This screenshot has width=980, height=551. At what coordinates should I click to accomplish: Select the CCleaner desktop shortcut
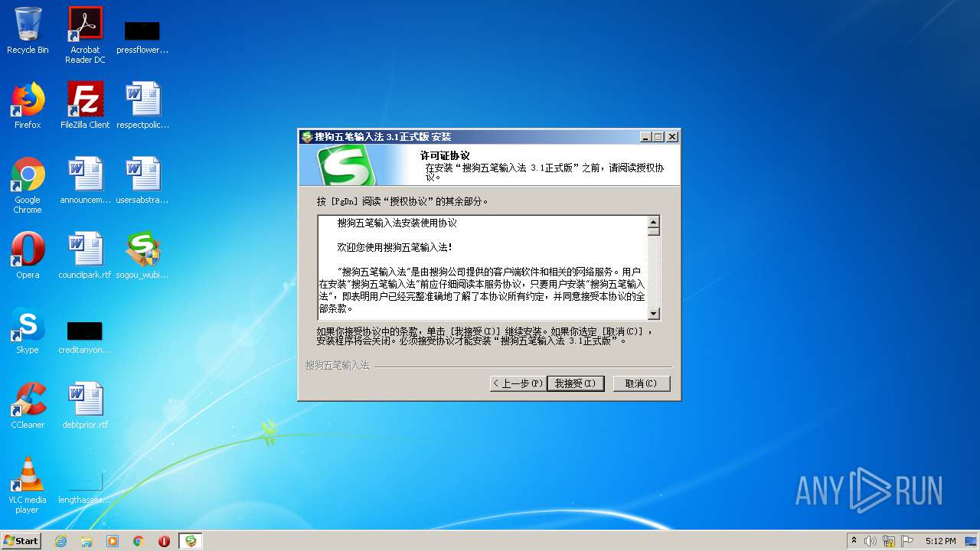[x=28, y=406]
